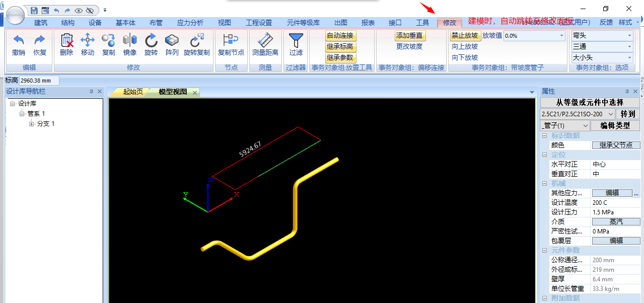Click the 复制节点 copy node icon
Screen dimensions: 644x303
(x=231, y=40)
